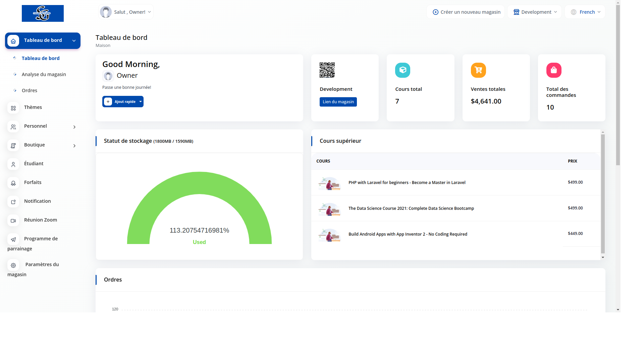Click the Lien du magasin button

pos(338,102)
